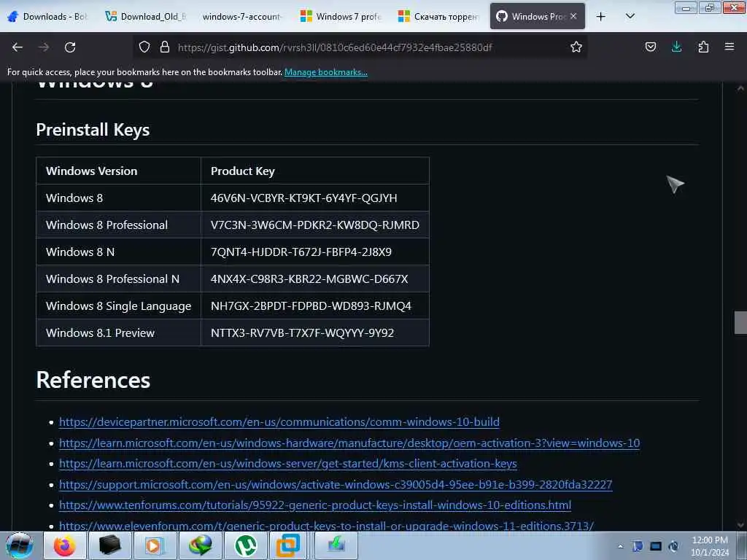Screen dimensions: 747x560
Task: Select key V7C3N-3W6CM-PDKR2-KW8DQ-RJMRD
Action: [315, 225]
